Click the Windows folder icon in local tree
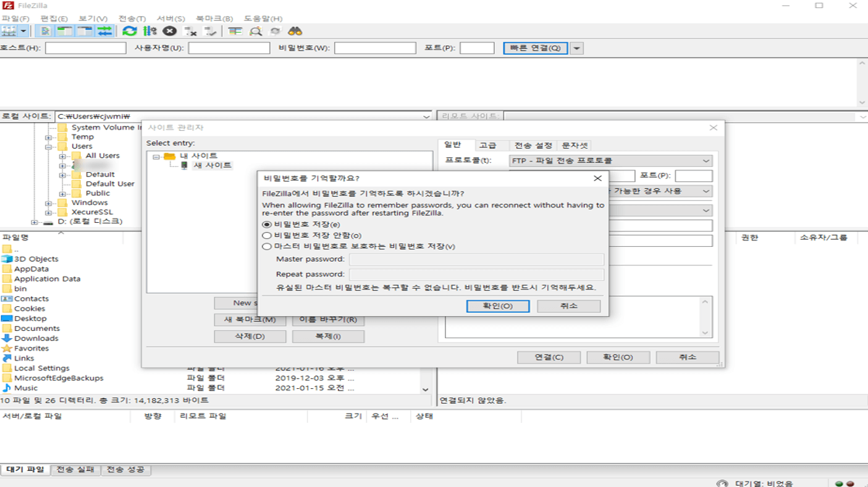The image size is (868, 487). 62,202
